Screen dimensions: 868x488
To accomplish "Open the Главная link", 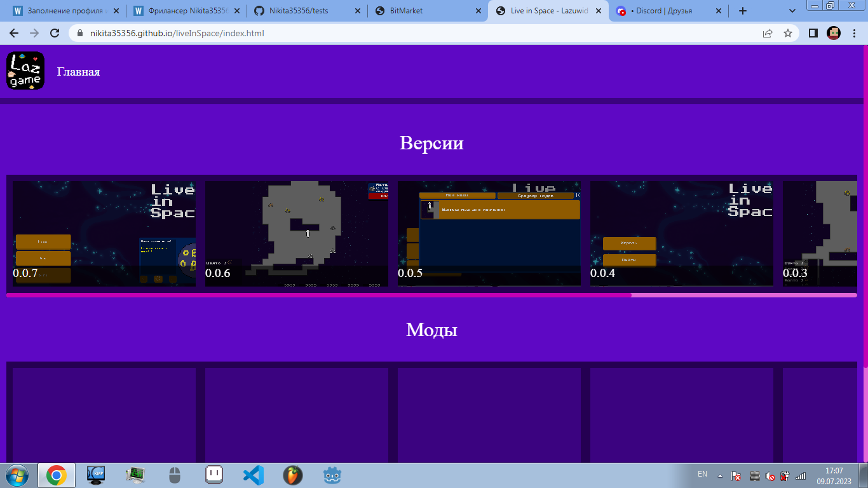I will [x=78, y=72].
